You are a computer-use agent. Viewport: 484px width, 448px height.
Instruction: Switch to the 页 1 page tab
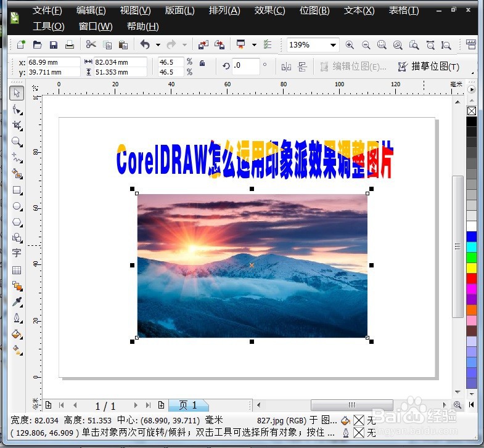tap(188, 405)
